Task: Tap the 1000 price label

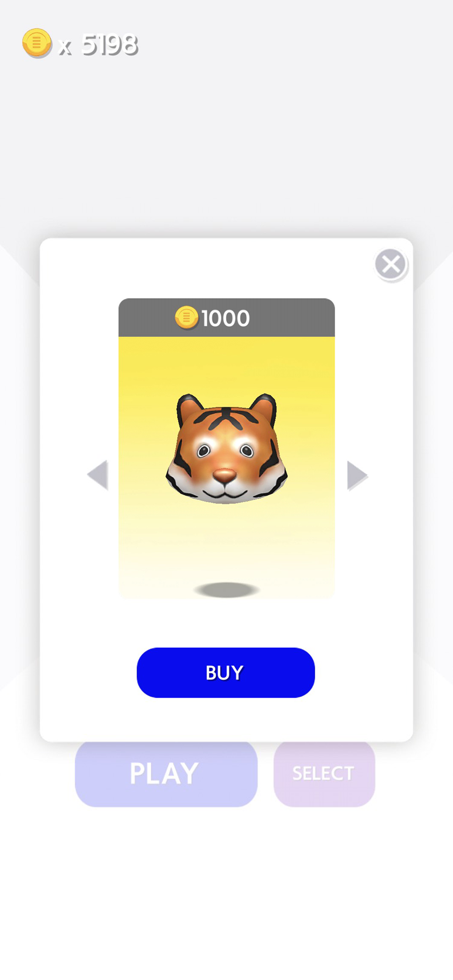Action: click(226, 318)
